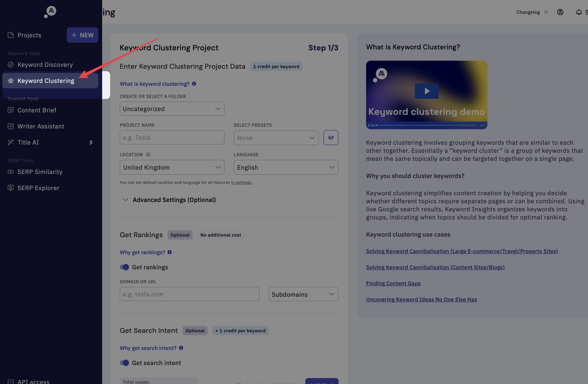Viewport: 588px width, 384px height.
Task: Click the location help question mark icon
Action: point(148,154)
